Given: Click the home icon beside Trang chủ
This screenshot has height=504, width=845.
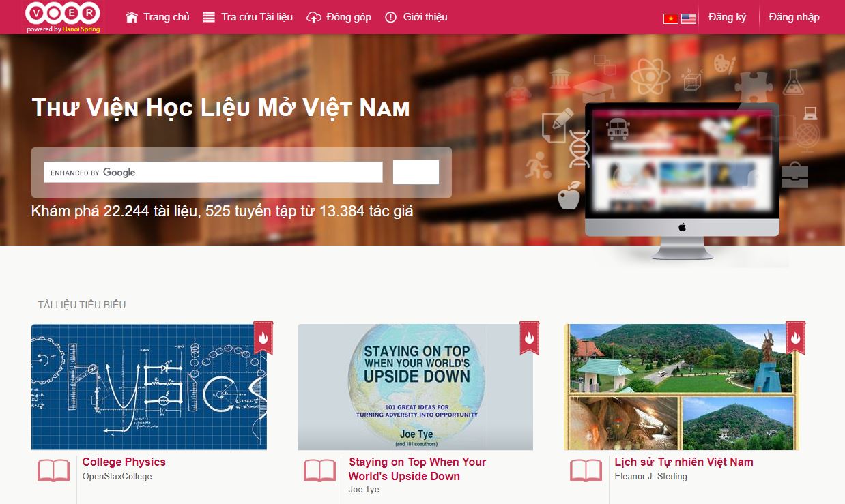Looking at the screenshot, I should pyautogui.click(x=132, y=17).
